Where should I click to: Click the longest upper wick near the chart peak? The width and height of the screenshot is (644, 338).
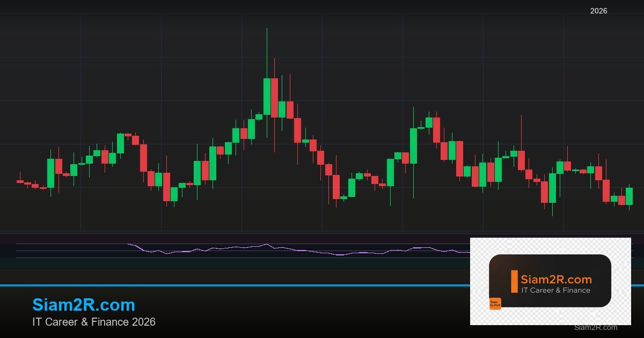[x=268, y=51]
